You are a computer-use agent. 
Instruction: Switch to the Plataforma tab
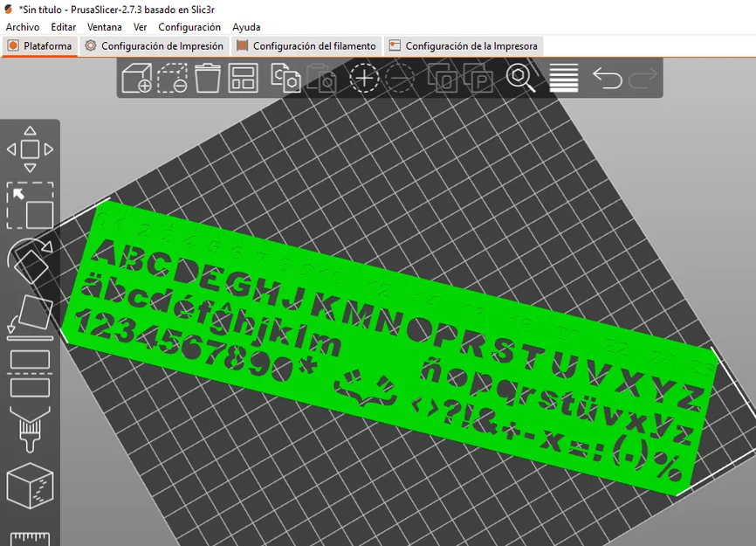(40, 46)
